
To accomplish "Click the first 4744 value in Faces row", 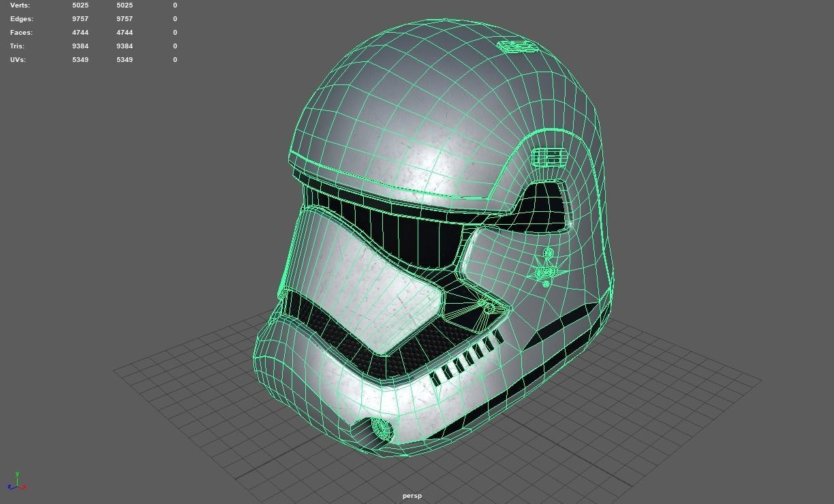I will click(x=80, y=33).
